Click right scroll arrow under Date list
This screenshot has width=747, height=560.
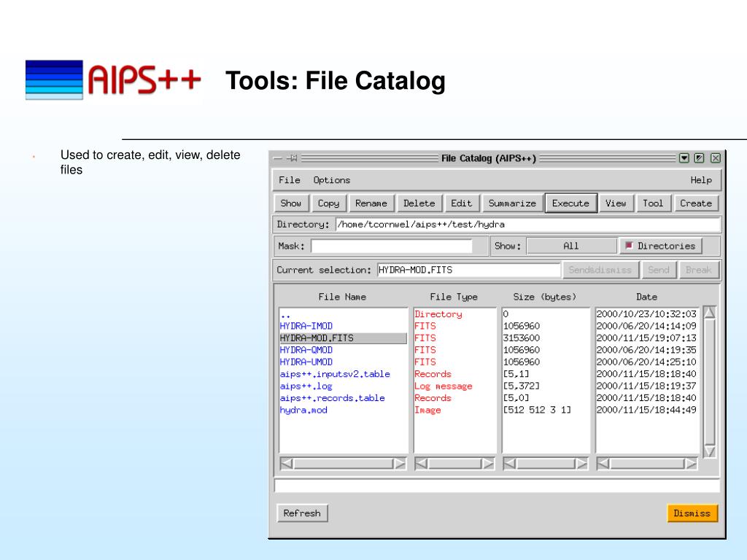click(x=691, y=463)
